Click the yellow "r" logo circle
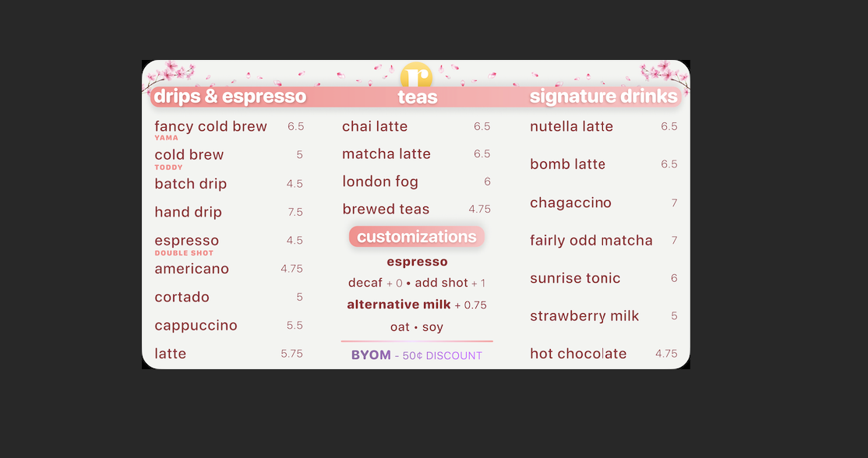The height and width of the screenshot is (458, 868). tap(416, 76)
